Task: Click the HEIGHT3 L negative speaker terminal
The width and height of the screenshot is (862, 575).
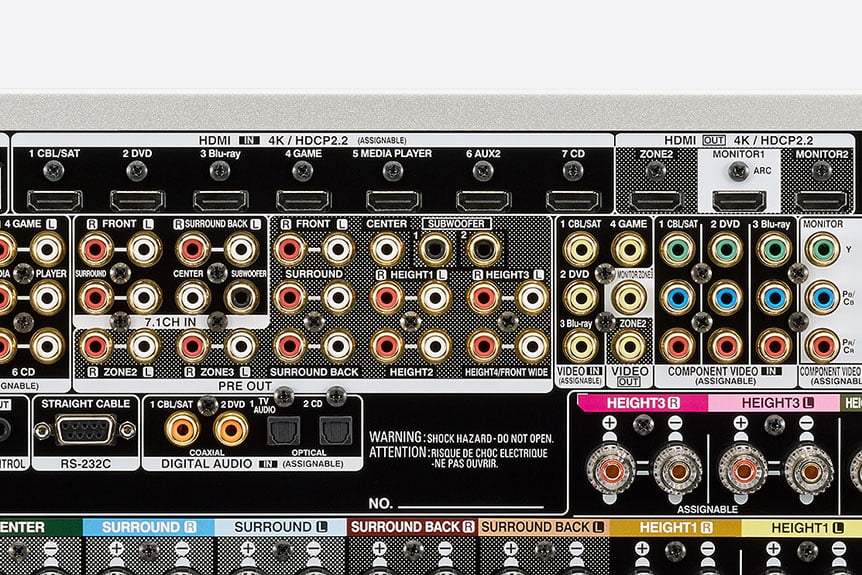Action: pyautogui.click(x=809, y=471)
